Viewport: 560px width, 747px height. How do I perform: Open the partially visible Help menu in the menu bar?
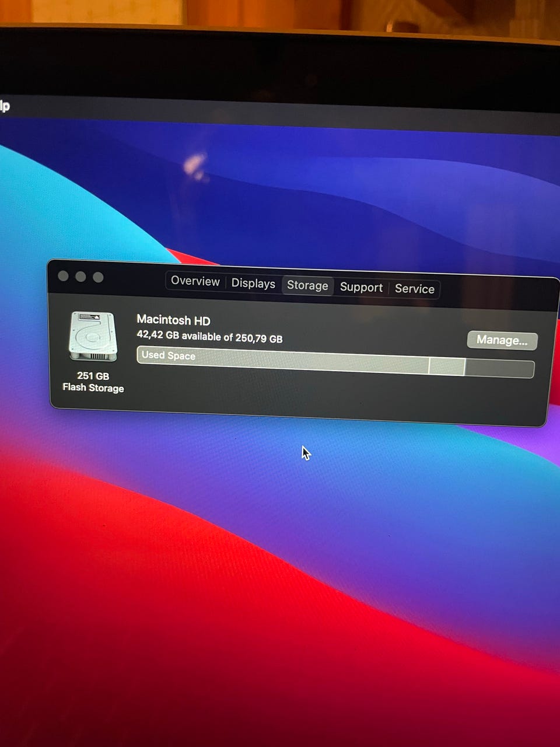[5, 106]
